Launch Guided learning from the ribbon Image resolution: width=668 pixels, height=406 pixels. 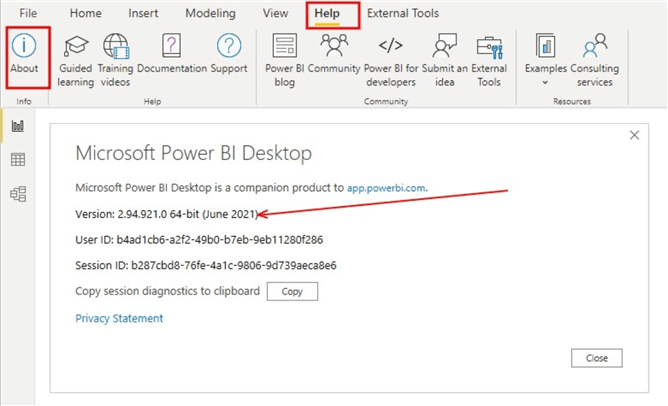tap(75, 60)
